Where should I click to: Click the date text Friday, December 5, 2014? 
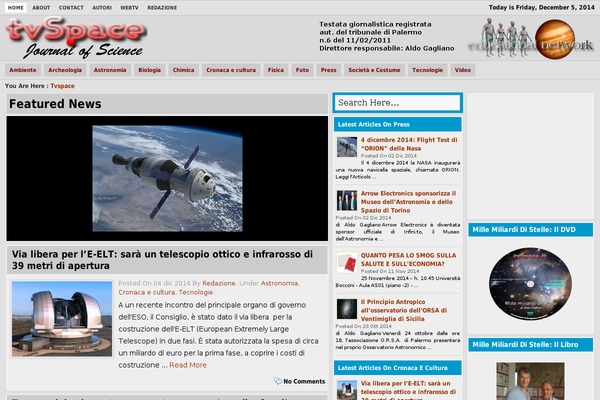[x=554, y=7]
